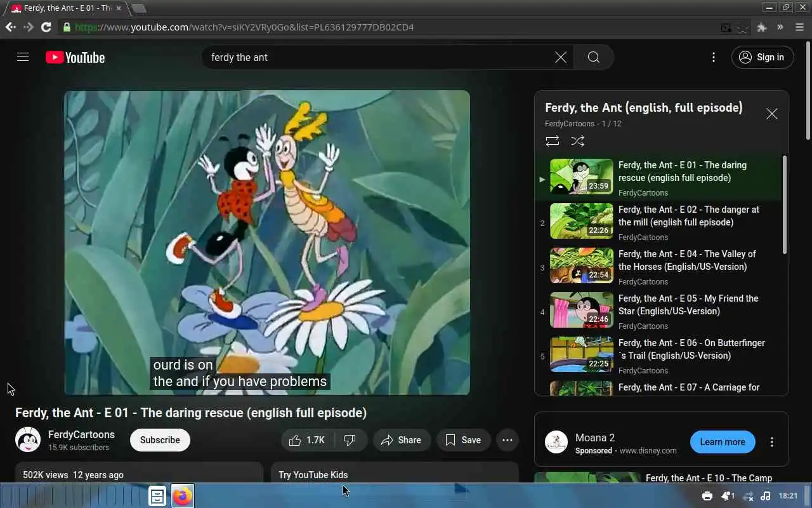Click the URL address bar

pos(393,27)
